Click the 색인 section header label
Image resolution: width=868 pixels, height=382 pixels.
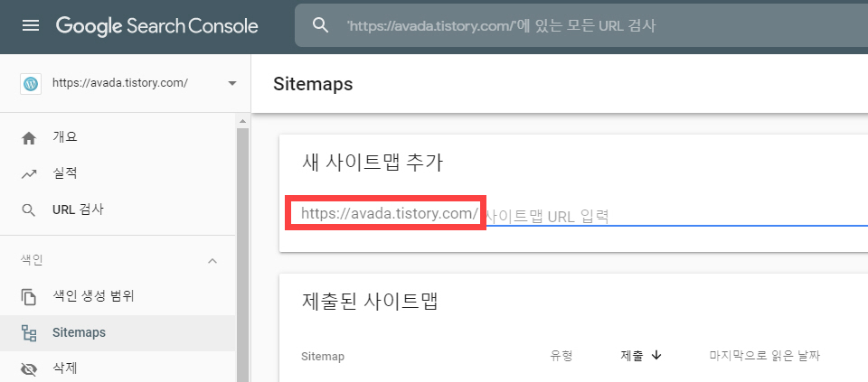[33, 260]
